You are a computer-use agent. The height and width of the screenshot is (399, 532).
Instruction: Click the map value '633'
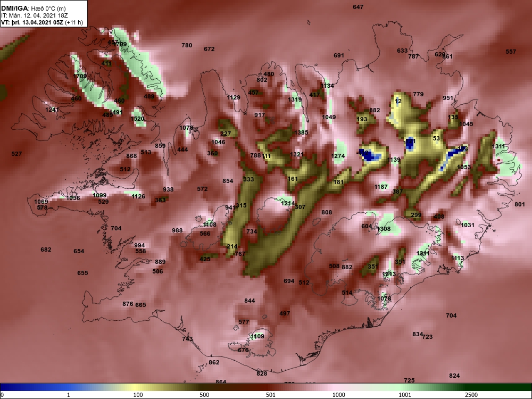coord(402,51)
